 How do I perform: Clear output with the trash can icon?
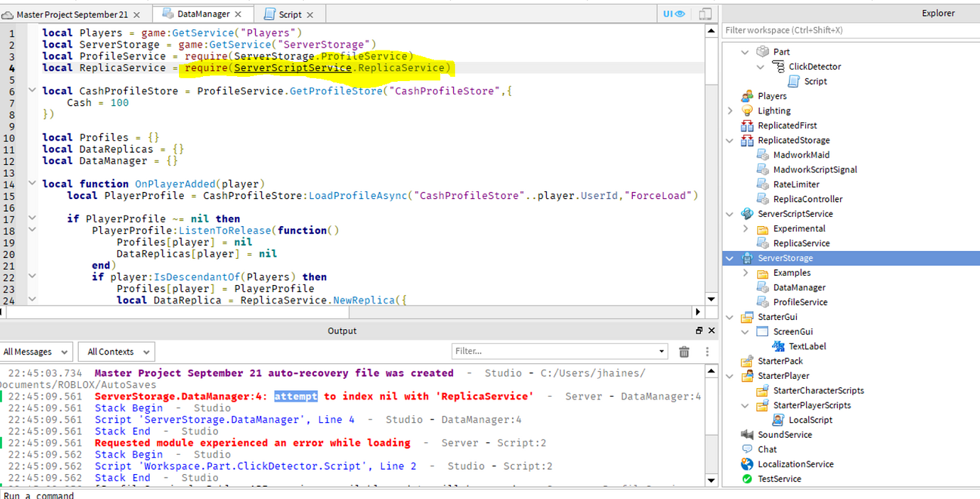pyautogui.click(x=684, y=351)
